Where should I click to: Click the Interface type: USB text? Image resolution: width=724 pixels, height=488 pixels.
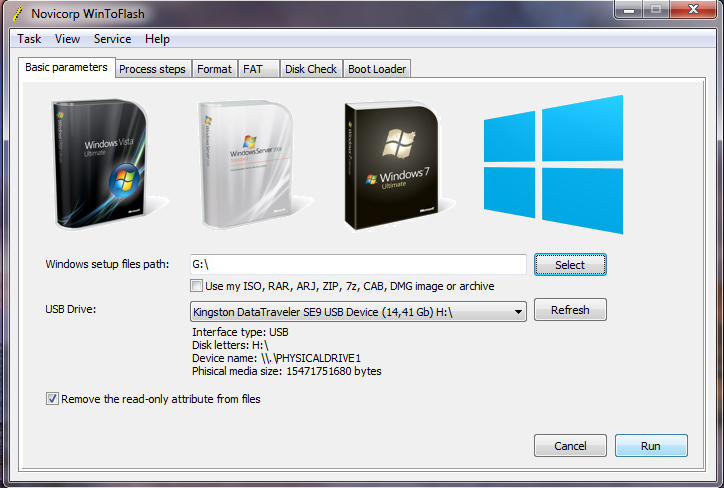pyautogui.click(x=240, y=332)
